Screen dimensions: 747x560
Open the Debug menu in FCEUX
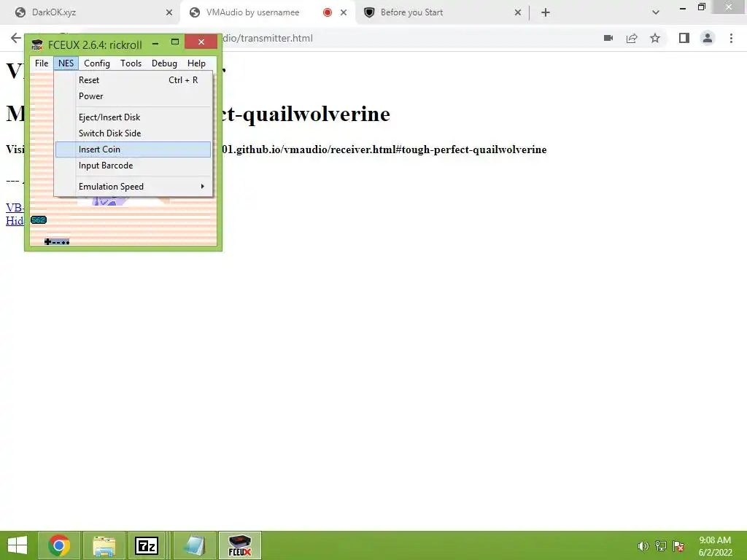point(164,63)
